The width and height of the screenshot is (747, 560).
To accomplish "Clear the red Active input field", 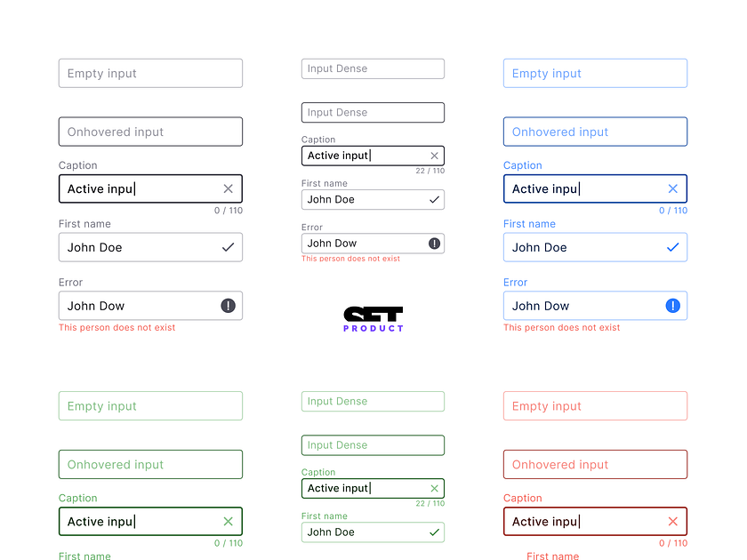I will [673, 521].
